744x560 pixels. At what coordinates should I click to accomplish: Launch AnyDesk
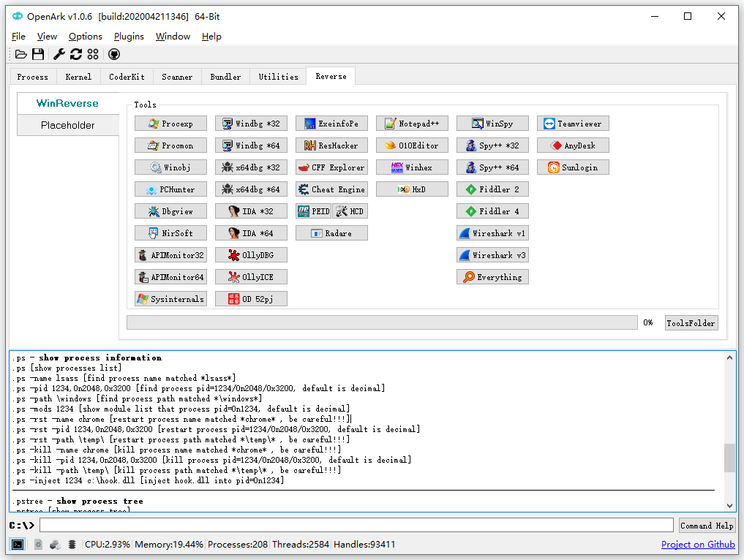tap(574, 145)
